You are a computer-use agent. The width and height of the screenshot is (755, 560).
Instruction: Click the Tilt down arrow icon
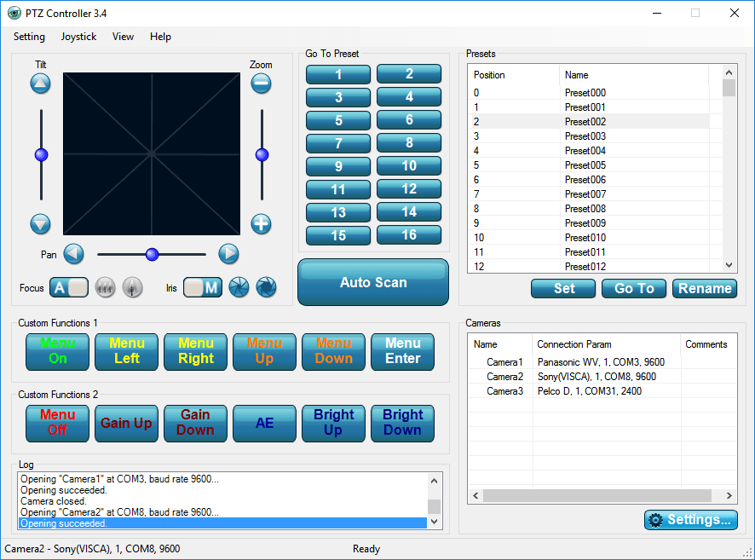click(40, 223)
